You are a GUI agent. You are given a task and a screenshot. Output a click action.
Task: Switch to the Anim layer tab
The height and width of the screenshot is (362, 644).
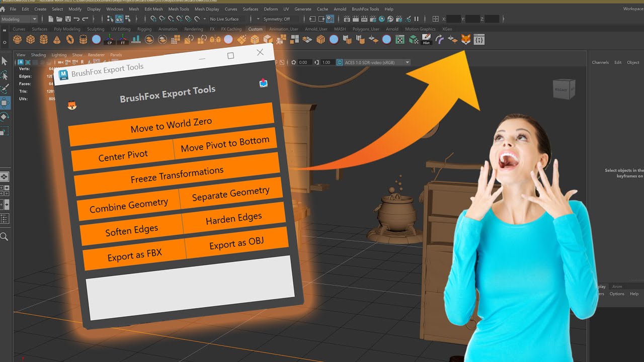click(617, 287)
